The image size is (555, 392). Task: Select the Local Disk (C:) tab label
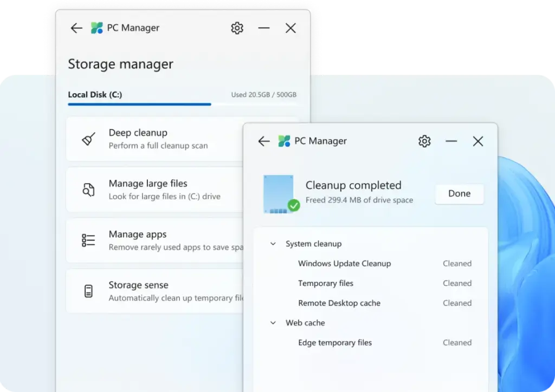(95, 94)
